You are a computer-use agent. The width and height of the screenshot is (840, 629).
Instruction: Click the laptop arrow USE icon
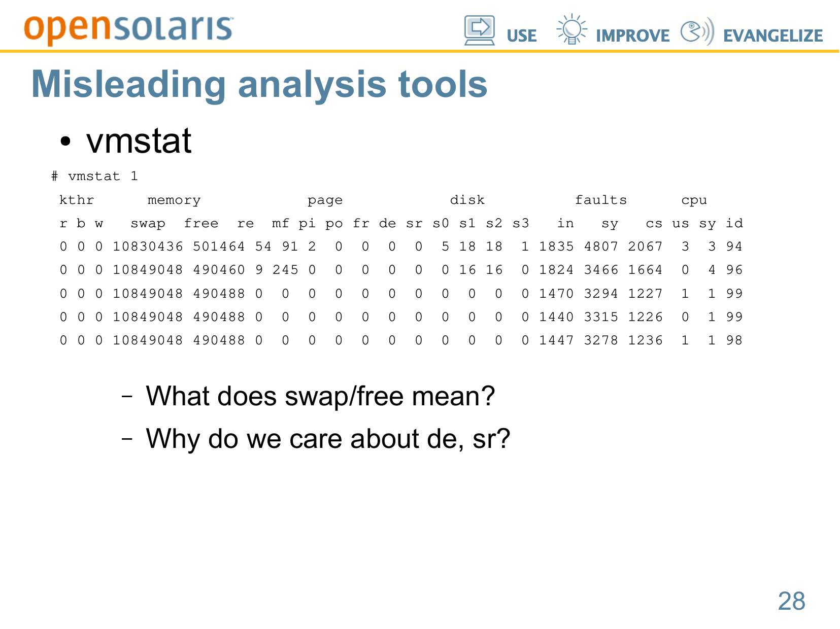click(479, 30)
